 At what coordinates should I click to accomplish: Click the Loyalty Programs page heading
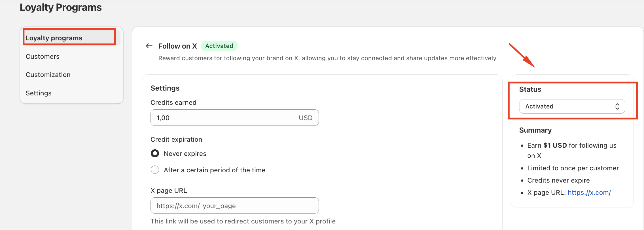click(61, 7)
